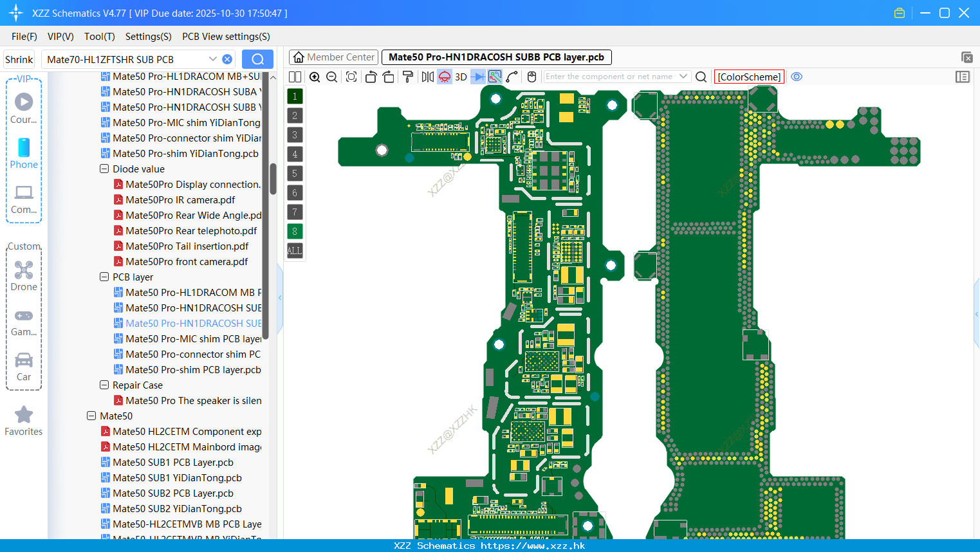The height and width of the screenshot is (552, 980).
Task: Select the Computer category icon
Action: (x=24, y=199)
